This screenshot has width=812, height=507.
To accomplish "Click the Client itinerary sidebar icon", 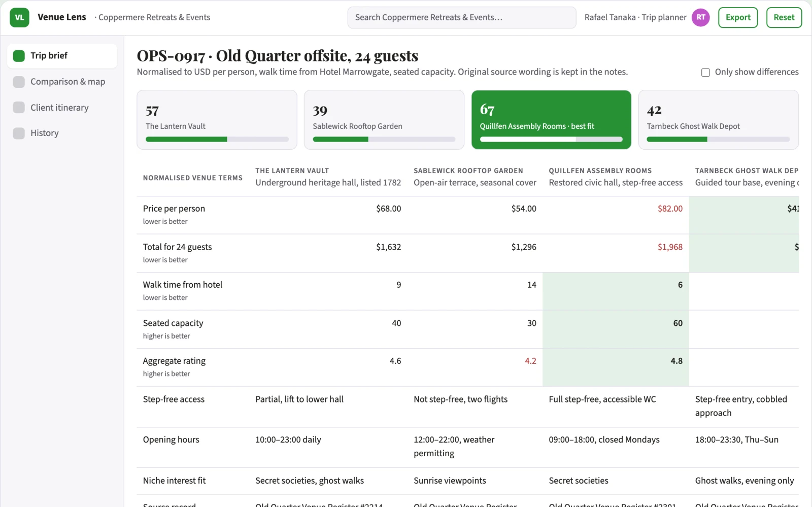I will (19, 108).
